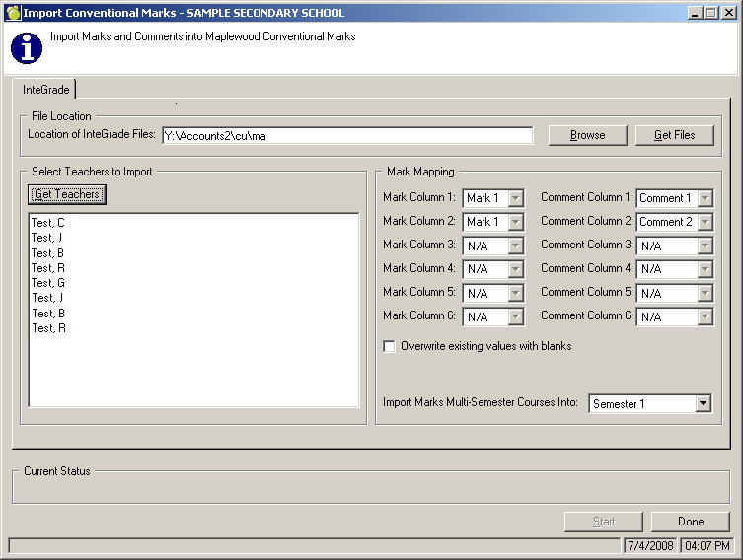Open the Semester 1 import dropdown

coord(703,403)
